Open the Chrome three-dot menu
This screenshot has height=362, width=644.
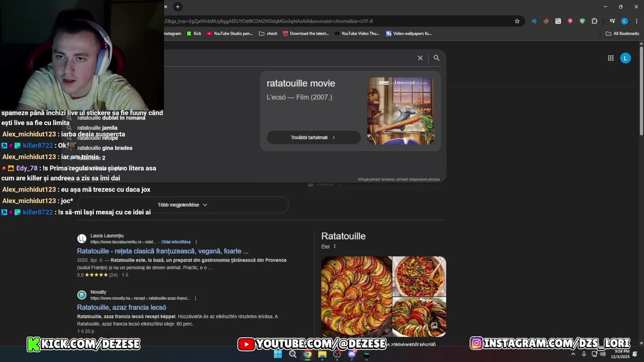[x=636, y=21]
